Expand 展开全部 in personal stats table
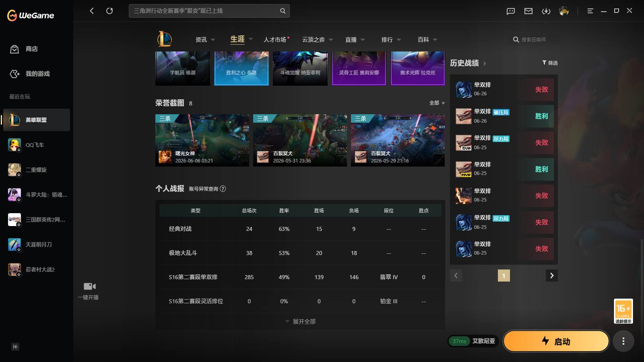Screen dimensions: 644x362 tap(300, 322)
